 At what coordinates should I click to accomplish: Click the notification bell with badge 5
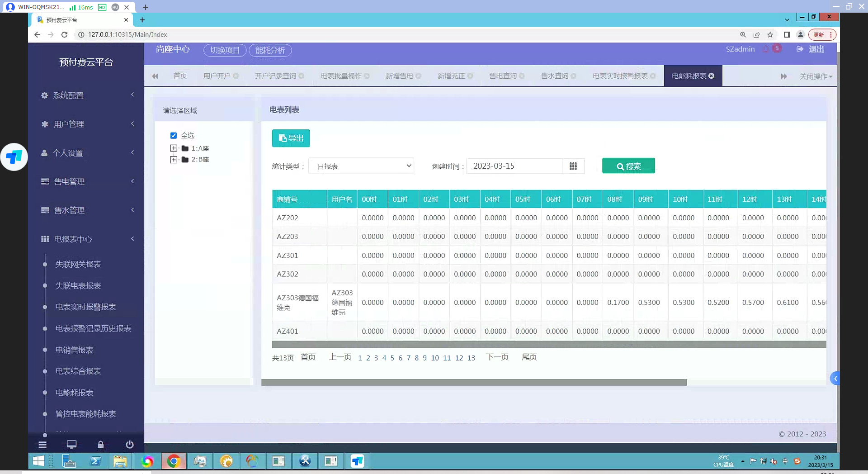coord(767,49)
